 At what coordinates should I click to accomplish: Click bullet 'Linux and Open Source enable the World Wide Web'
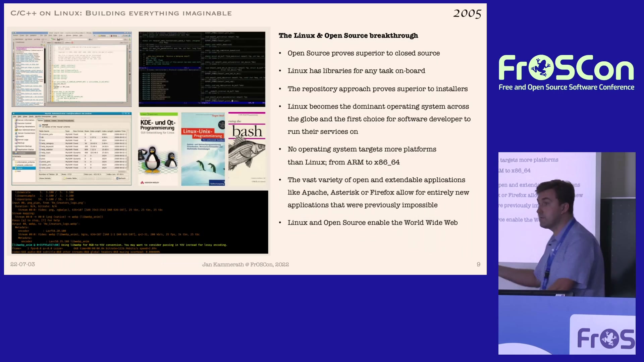point(373,223)
